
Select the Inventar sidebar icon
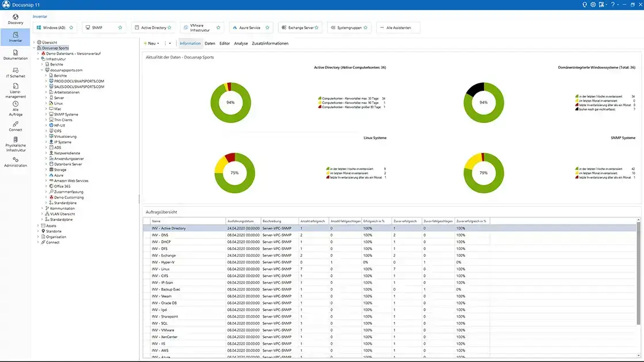(x=15, y=37)
